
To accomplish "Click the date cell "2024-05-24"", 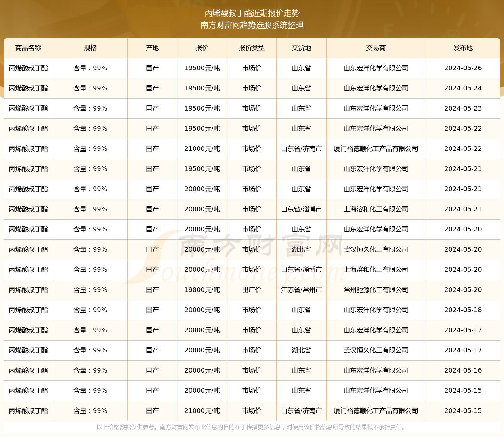I will click(x=463, y=88).
